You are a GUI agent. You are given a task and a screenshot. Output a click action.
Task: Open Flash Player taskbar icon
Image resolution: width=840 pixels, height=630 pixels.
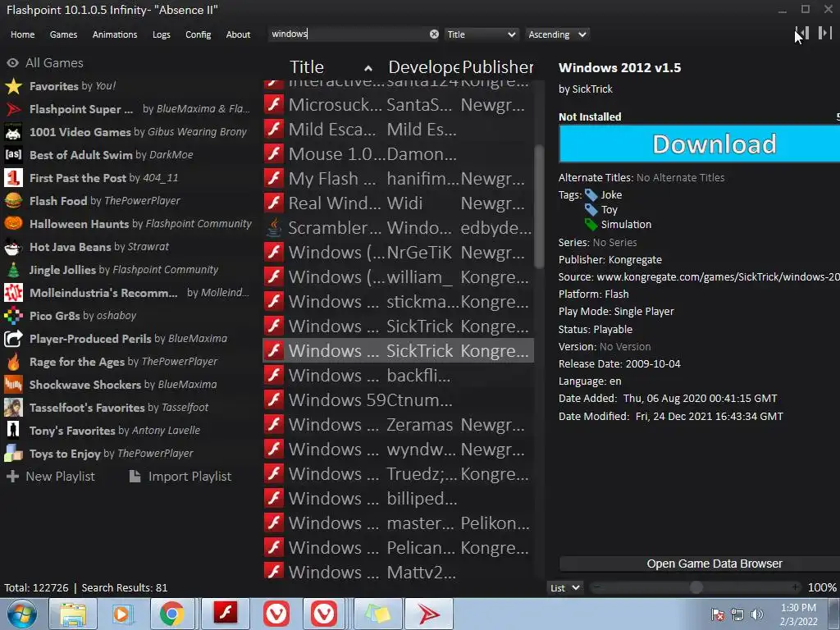(226, 614)
